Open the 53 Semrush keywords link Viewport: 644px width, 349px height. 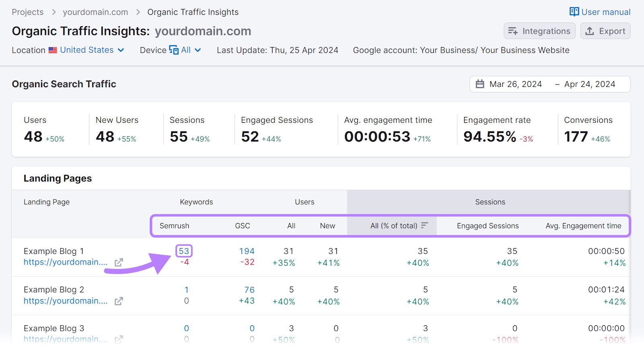point(184,251)
